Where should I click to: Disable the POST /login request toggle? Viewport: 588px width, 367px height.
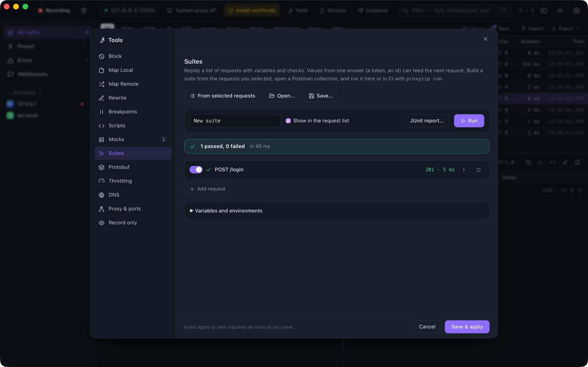click(196, 170)
